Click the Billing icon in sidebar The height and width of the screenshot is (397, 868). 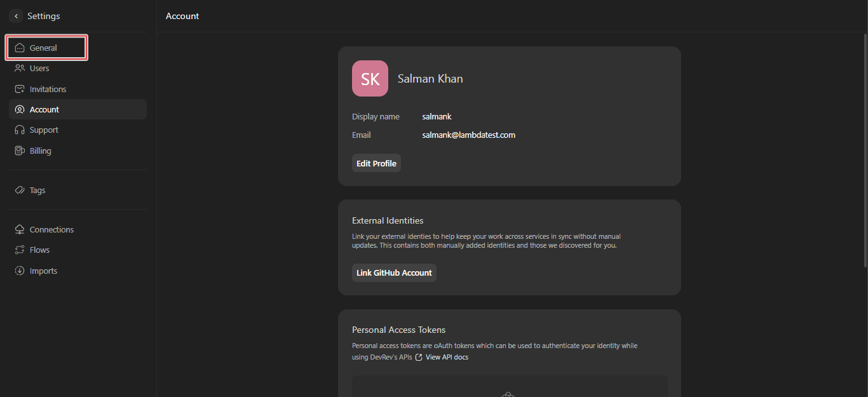(20, 151)
